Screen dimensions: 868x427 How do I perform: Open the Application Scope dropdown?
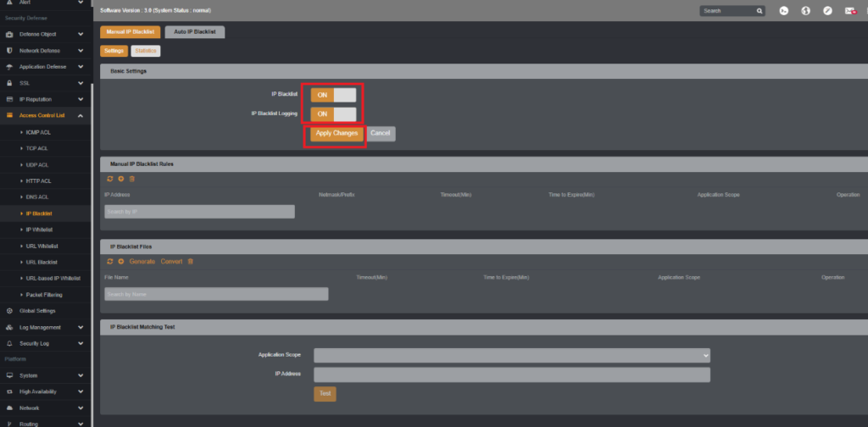512,355
